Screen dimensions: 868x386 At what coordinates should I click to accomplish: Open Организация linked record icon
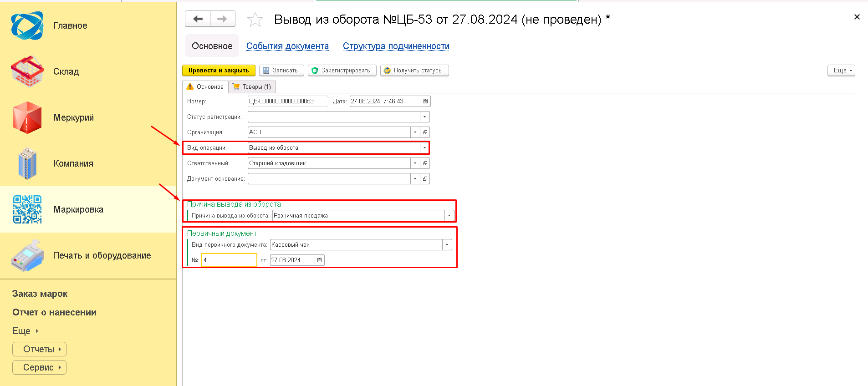point(425,132)
